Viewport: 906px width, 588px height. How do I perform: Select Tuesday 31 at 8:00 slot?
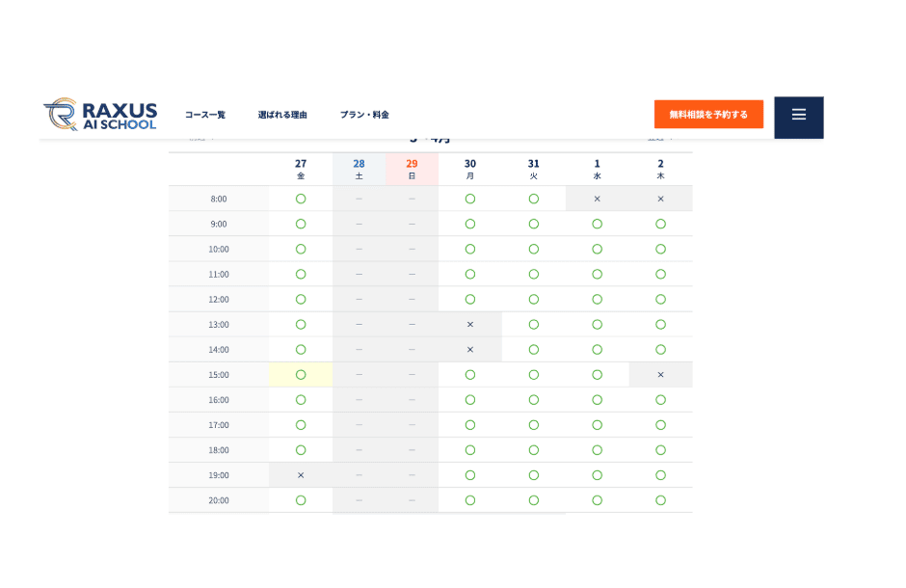pos(534,199)
